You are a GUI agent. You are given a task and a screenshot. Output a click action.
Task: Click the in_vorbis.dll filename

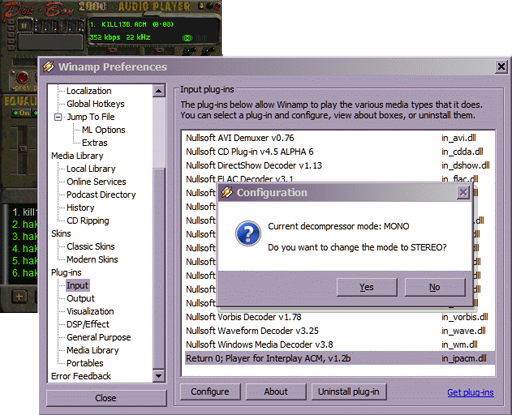(x=465, y=317)
